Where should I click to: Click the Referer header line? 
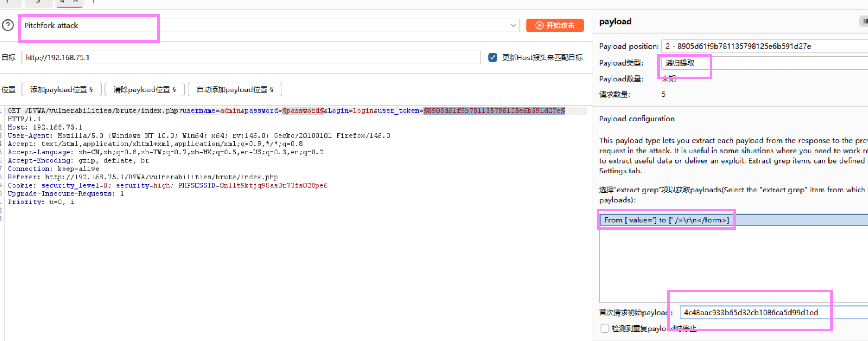point(142,177)
